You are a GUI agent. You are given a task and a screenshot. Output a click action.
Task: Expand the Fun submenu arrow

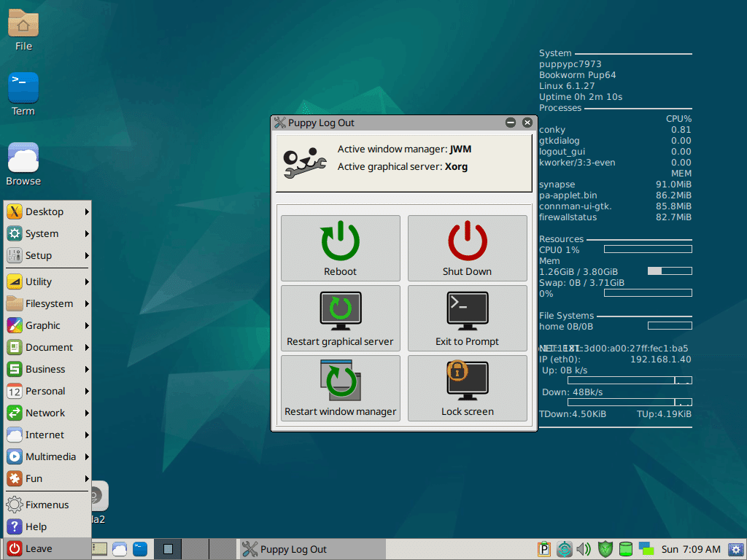[x=87, y=478]
